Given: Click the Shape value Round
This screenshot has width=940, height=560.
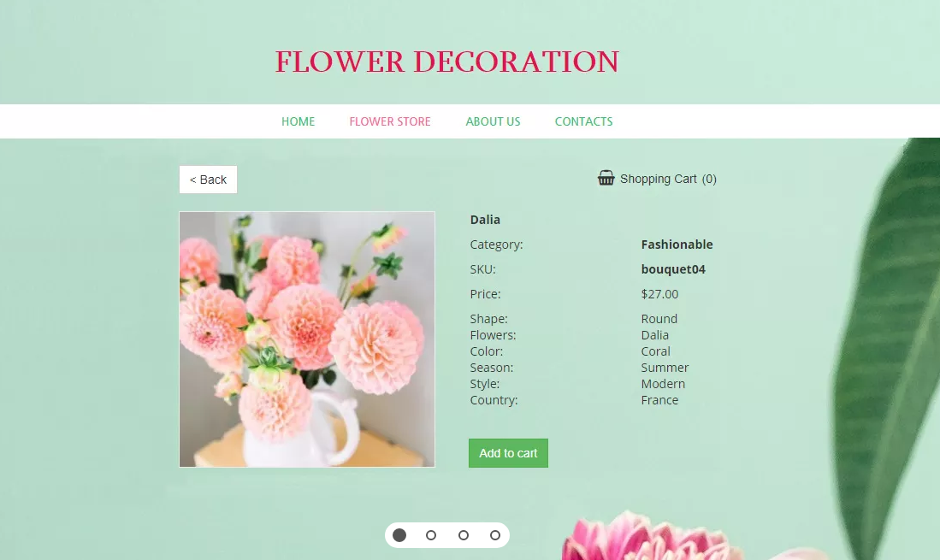Looking at the screenshot, I should (x=659, y=319).
